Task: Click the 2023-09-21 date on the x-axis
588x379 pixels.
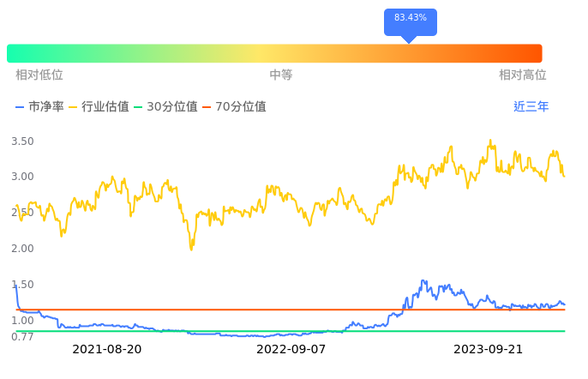Action: 488,350
